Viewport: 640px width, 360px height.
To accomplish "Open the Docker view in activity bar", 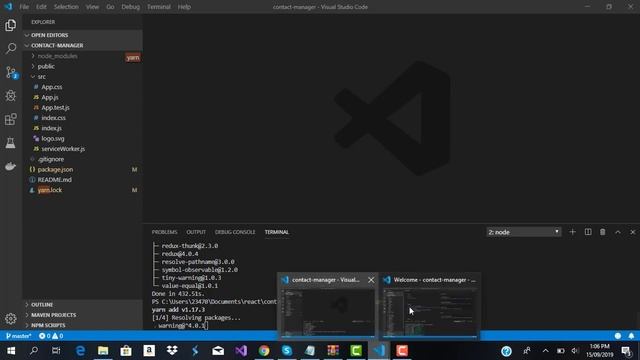I will [x=11, y=166].
